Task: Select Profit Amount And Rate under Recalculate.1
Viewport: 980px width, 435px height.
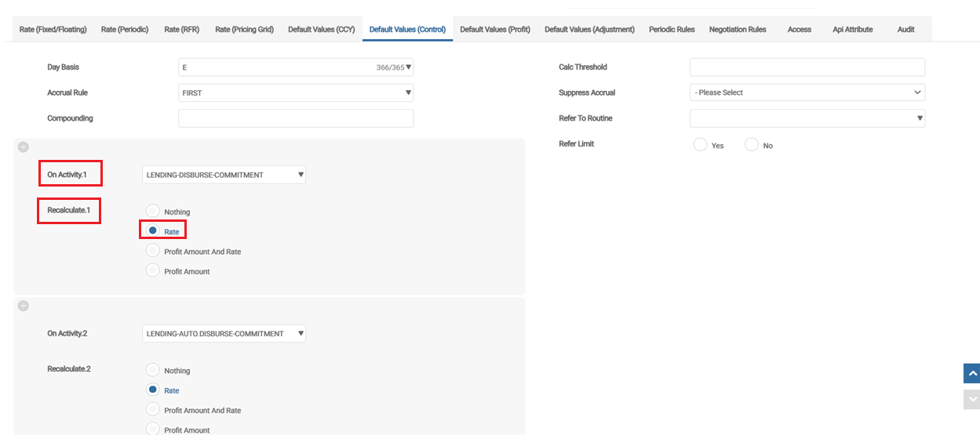Action: [153, 252]
